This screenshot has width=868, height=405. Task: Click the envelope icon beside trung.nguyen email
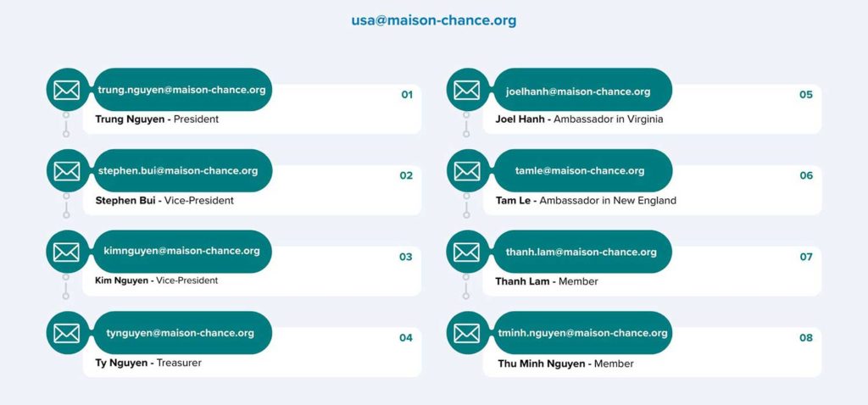67,90
